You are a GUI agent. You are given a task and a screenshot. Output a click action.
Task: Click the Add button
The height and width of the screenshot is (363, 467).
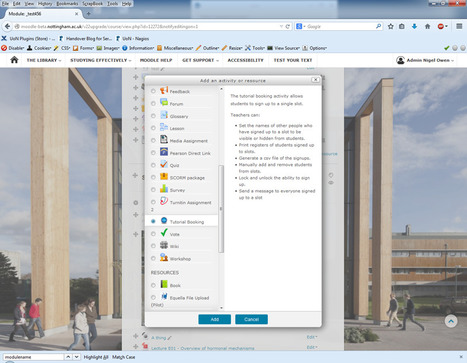tap(214, 319)
